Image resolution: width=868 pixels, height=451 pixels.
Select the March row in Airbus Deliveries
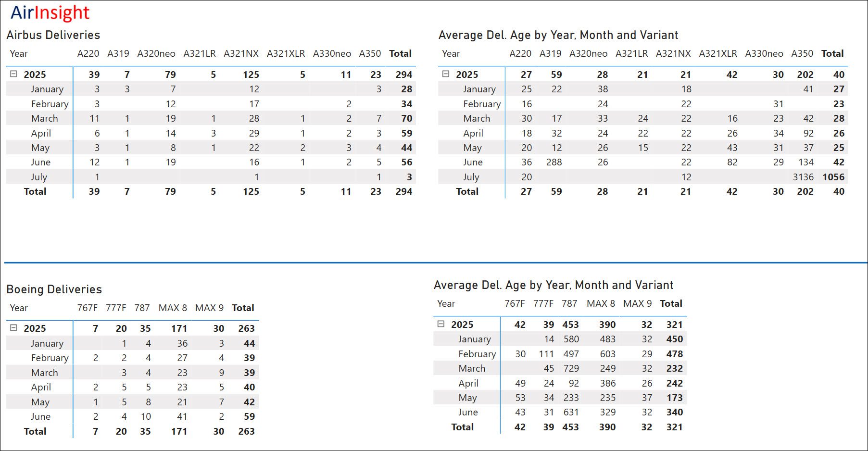44,118
